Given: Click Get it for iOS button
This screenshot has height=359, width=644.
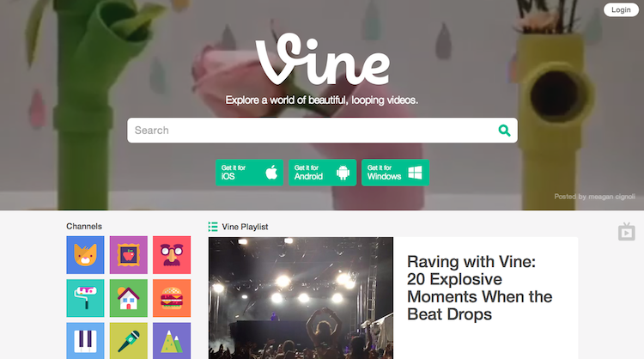Looking at the screenshot, I should [x=249, y=173].
